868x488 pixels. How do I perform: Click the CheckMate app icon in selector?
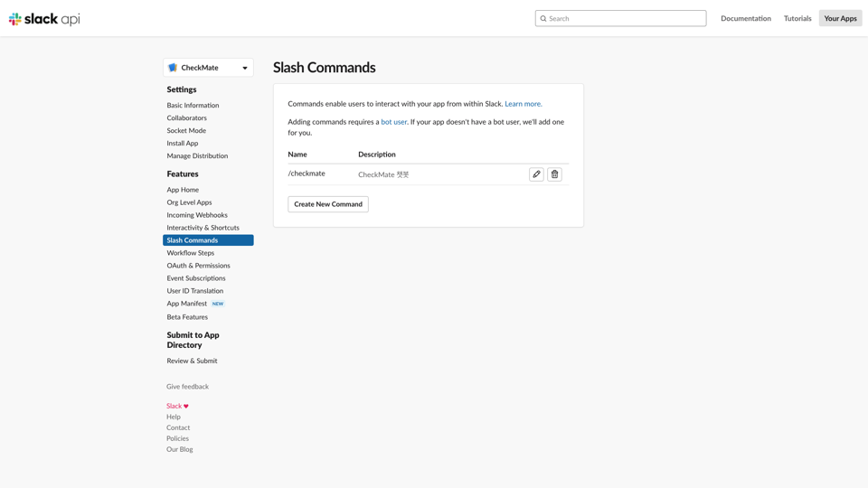click(x=173, y=68)
